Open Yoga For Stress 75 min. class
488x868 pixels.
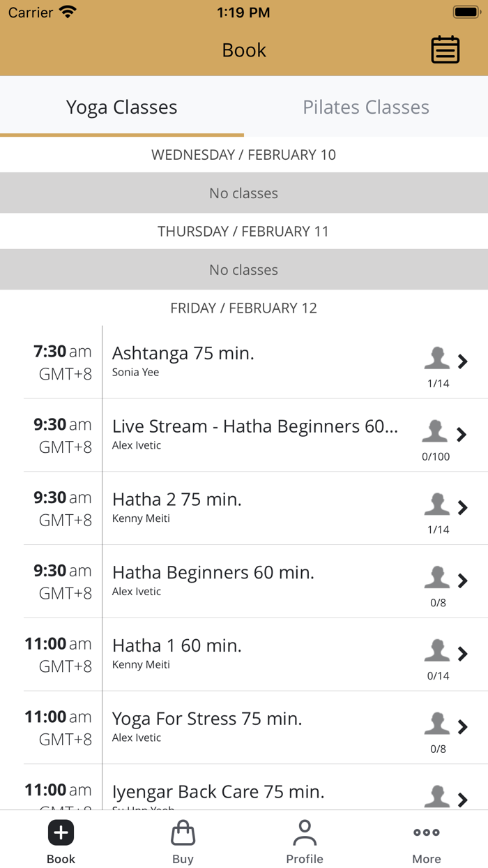pyautogui.click(x=207, y=719)
